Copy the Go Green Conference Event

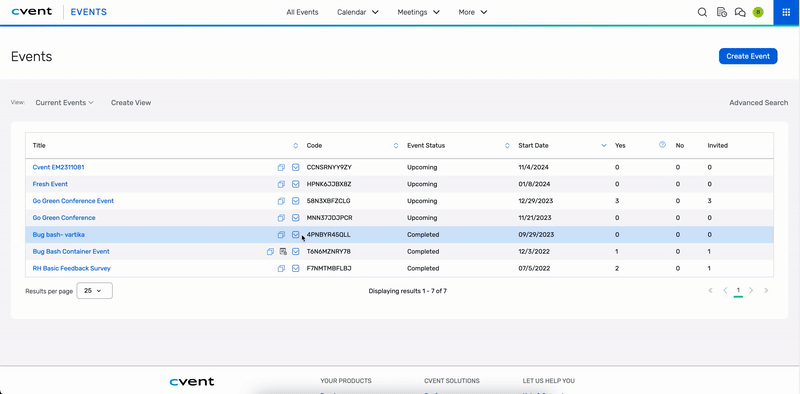pyautogui.click(x=281, y=201)
